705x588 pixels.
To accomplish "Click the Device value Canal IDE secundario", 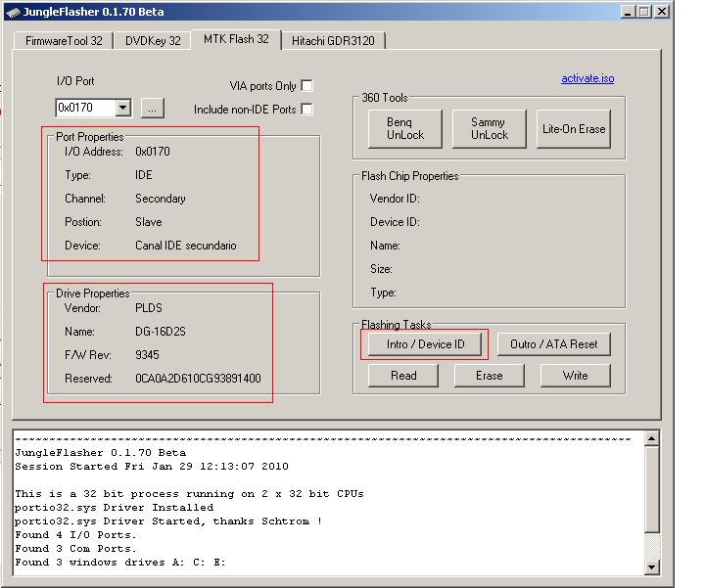I will pos(186,246).
